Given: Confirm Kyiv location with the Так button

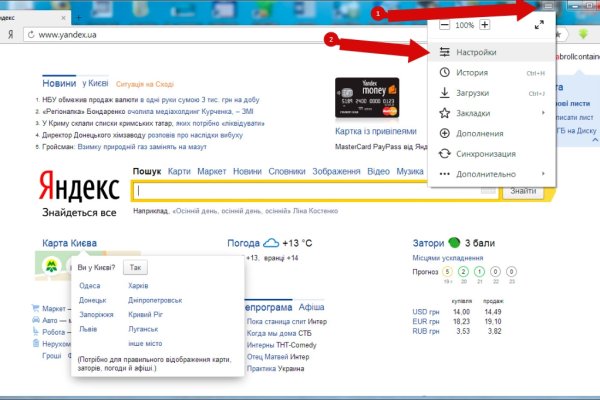Looking at the screenshot, I should tap(136, 268).
